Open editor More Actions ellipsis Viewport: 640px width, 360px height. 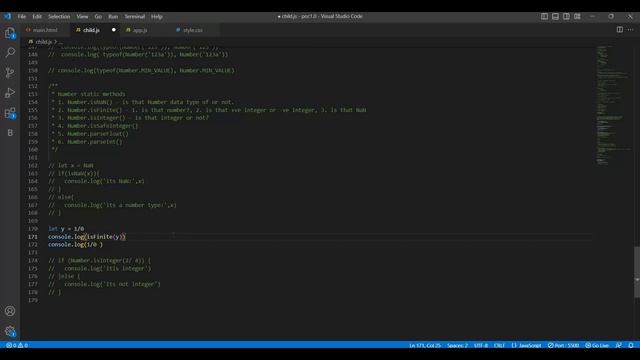[x=631, y=30]
